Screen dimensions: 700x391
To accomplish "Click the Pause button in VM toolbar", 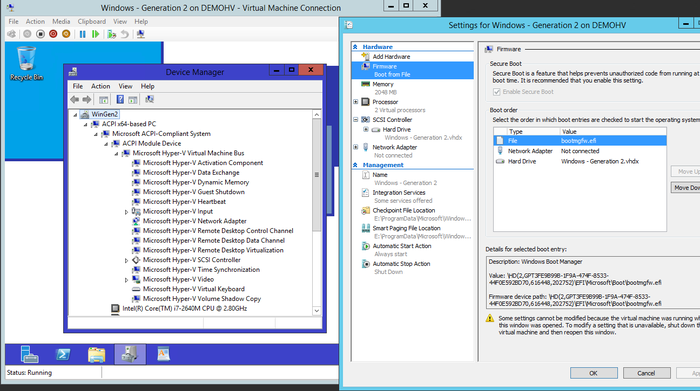I will coord(83,34).
